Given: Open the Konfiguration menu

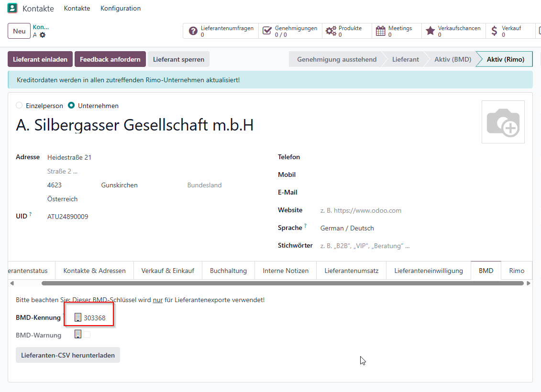Looking at the screenshot, I should (x=121, y=8).
